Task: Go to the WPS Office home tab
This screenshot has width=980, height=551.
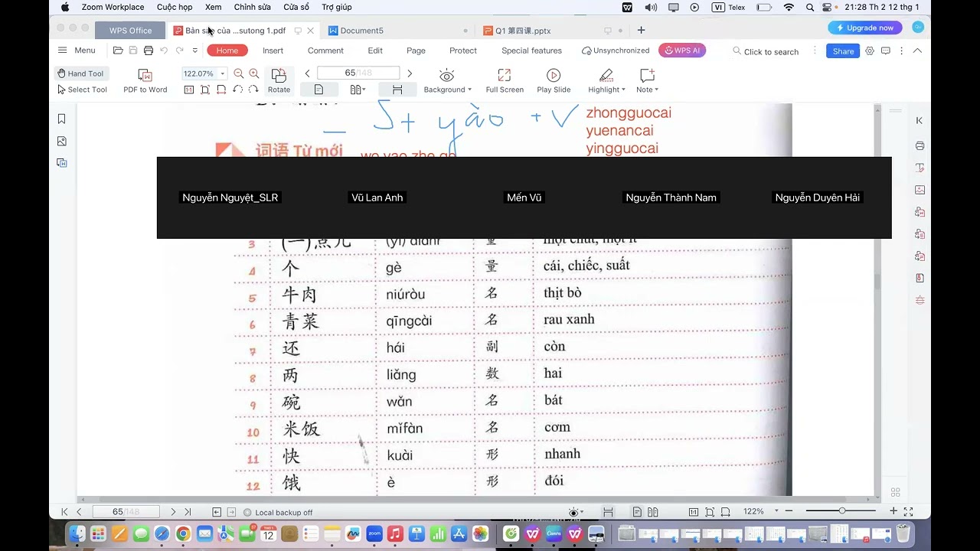Action: (130, 31)
